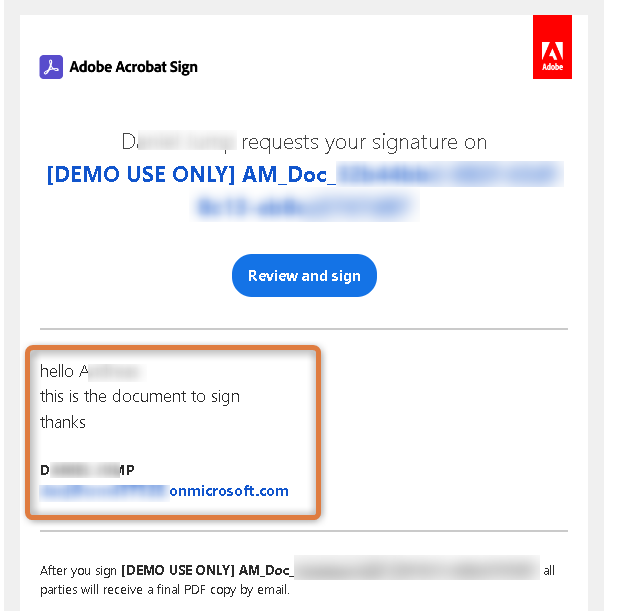The height and width of the screenshot is (611, 617).
Task: Click the purple Acrobat Sign logo icon
Action: 51,67
